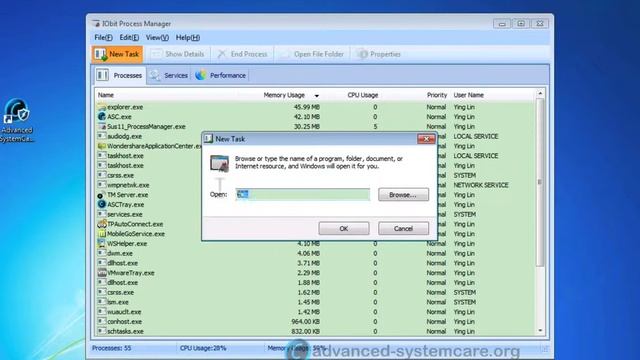The height and width of the screenshot is (360, 640).
Task: Switch to the Services tab
Action: pyautogui.click(x=169, y=76)
